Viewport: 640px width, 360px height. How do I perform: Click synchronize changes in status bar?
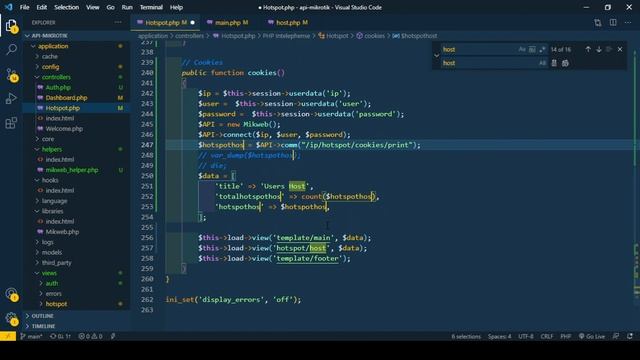pos(60,336)
